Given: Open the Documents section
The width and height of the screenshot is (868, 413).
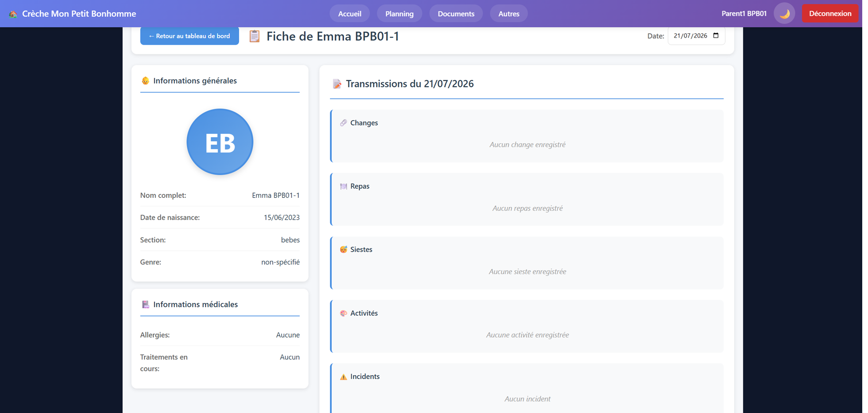Looking at the screenshot, I should coord(456,14).
